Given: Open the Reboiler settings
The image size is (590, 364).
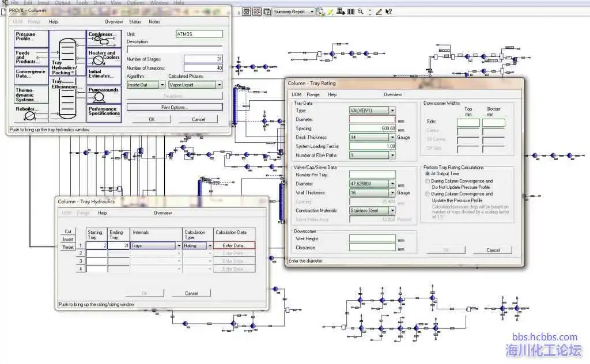Looking at the screenshot, I should pos(31,113).
